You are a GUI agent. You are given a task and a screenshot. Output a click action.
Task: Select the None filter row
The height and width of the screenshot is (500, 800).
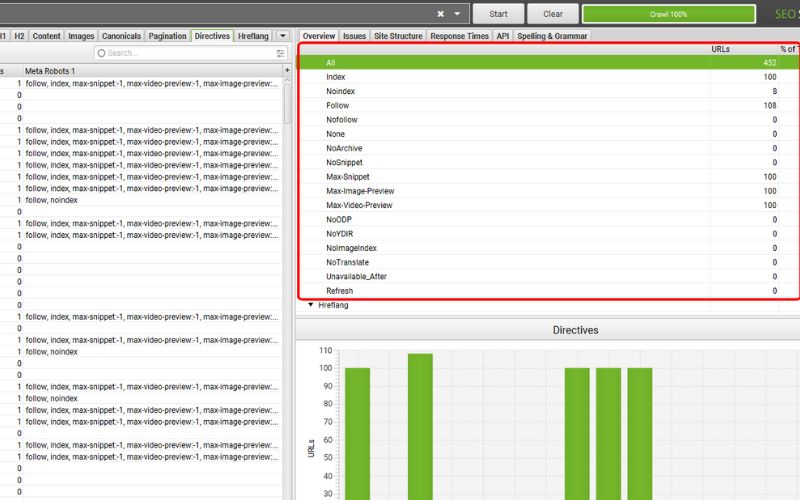(549, 134)
